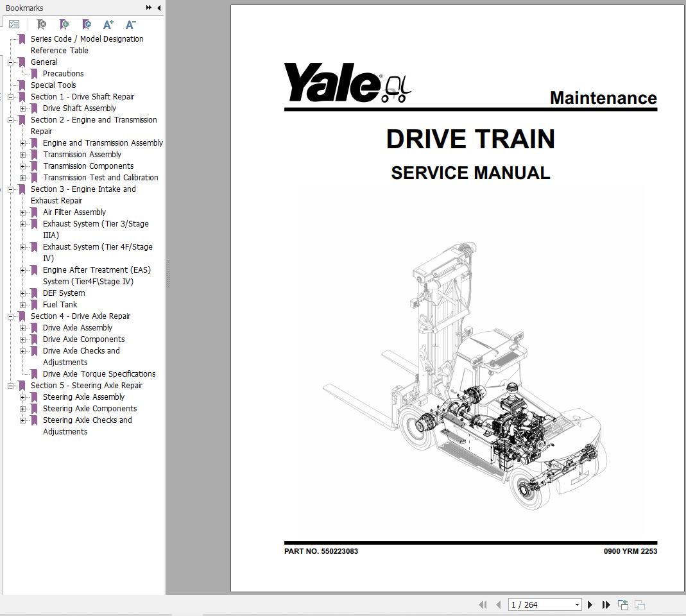Screen dimensions: 686x616
Task: Expand Steering Axle Checks and Adjustments
Action: coord(22,420)
